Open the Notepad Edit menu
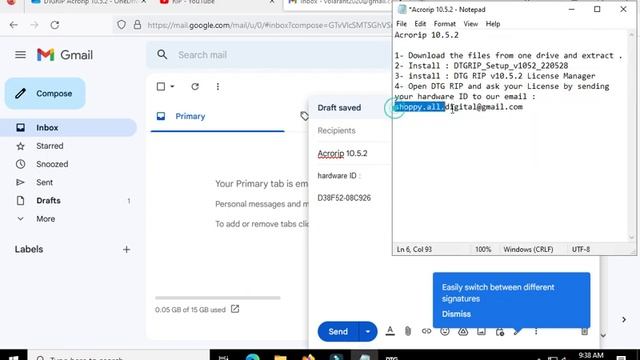The width and height of the screenshot is (640, 360). (x=420, y=24)
